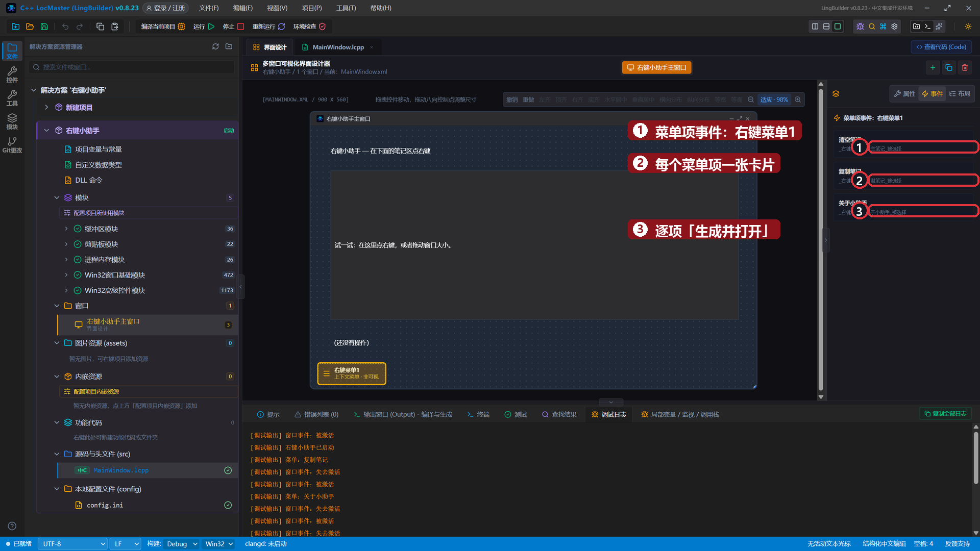Viewport: 980px width, 551px height.
Task: Select the 右键菜单1 component on canvas
Action: (352, 373)
